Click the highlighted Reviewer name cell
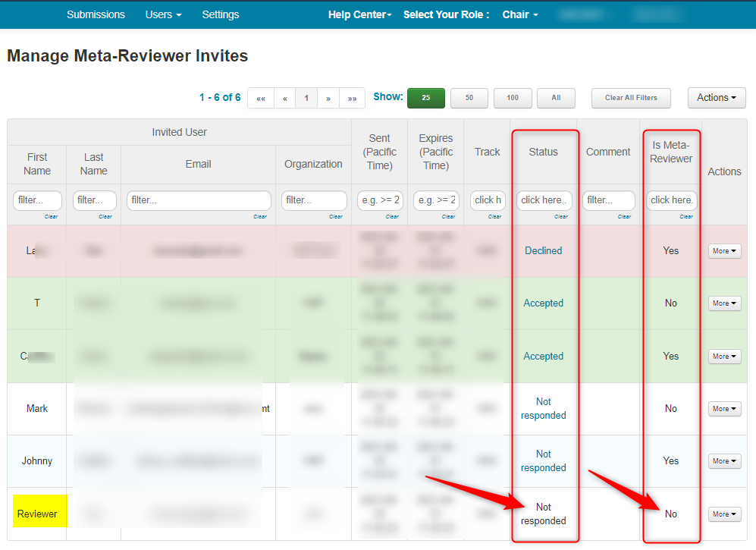This screenshot has width=756, height=550. pyautogui.click(x=39, y=511)
